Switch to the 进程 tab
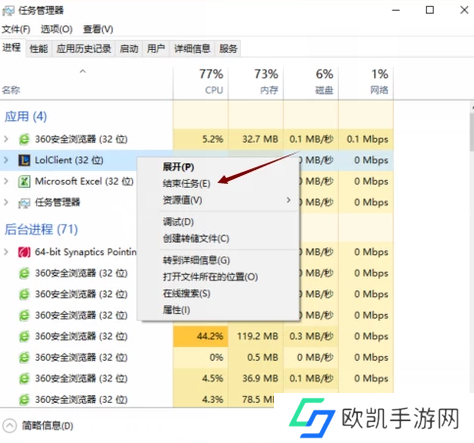 point(12,48)
